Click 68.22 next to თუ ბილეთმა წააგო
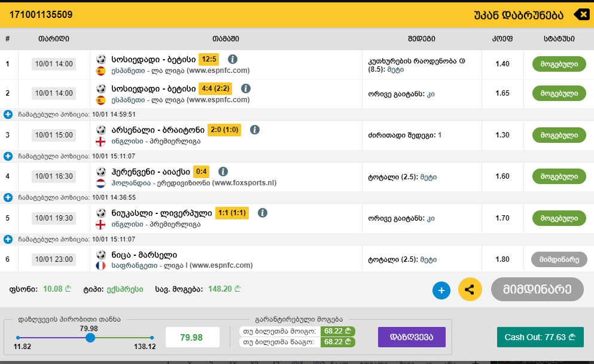 (337, 342)
